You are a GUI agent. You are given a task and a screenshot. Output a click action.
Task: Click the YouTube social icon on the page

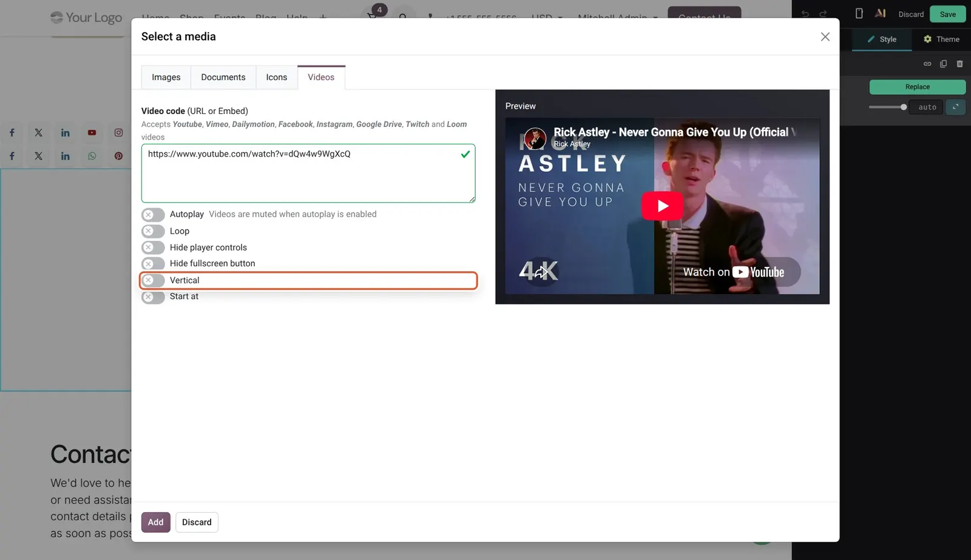pyautogui.click(x=92, y=132)
